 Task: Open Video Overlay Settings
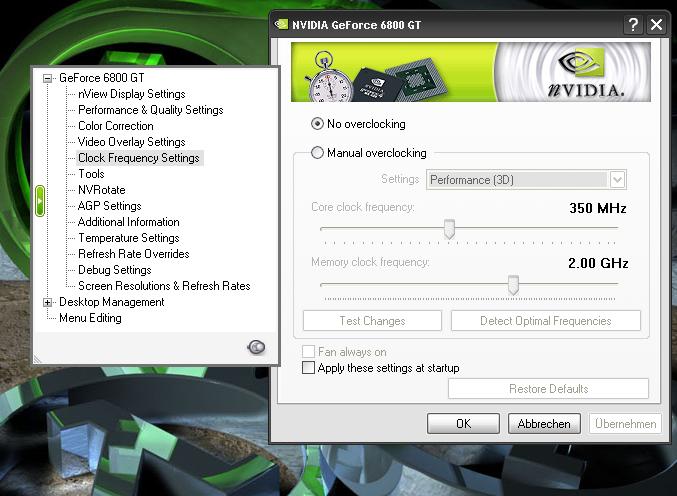(132, 142)
